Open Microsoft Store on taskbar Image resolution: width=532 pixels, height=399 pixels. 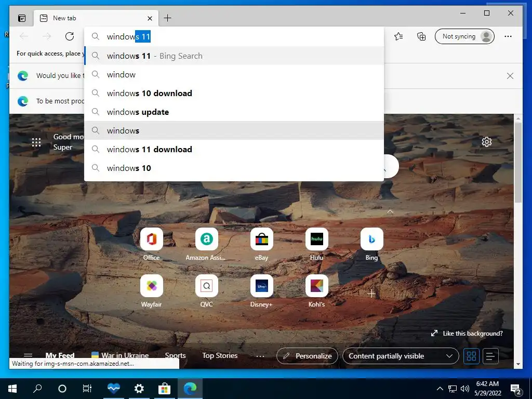tap(164, 389)
